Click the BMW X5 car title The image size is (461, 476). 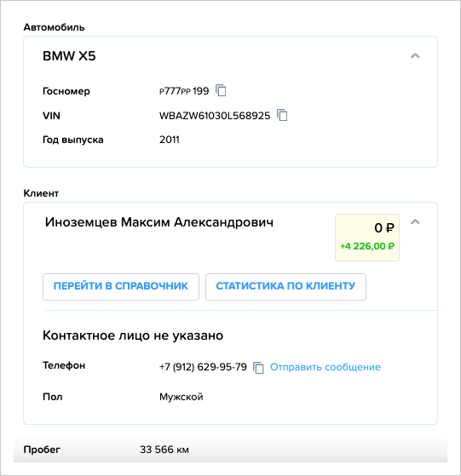(69, 56)
